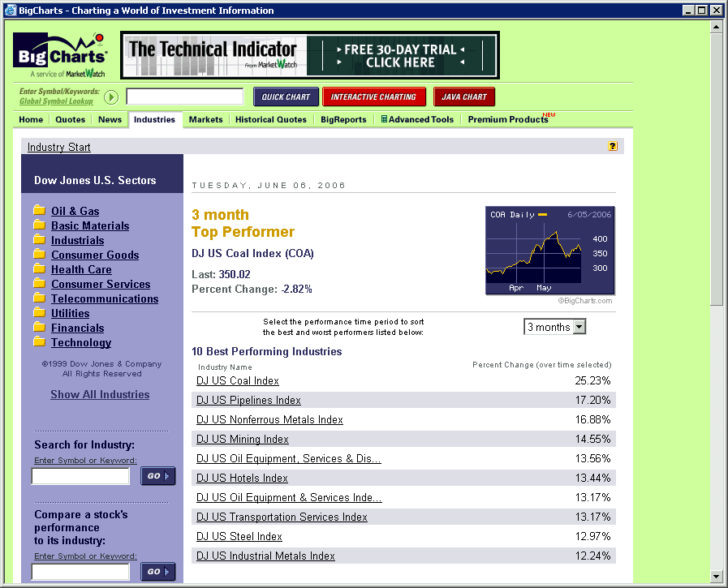Click GO in the Search for Industry section
The height and width of the screenshot is (588, 728).
[x=157, y=476]
